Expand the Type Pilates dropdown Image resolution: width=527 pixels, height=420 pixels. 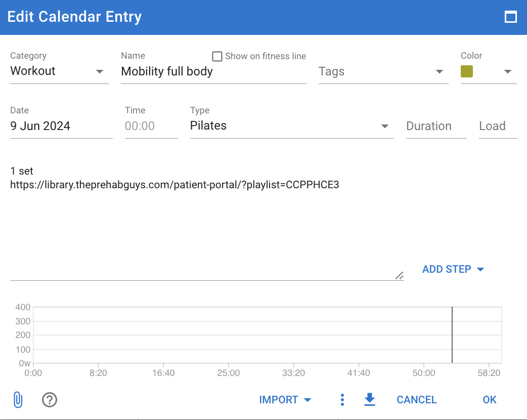tap(292, 126)
